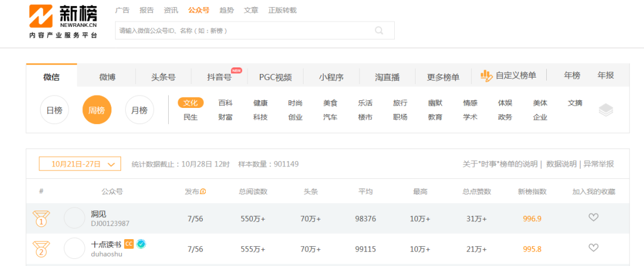This screenshot has width=644, height=266.
Task: Select the 科技 category
Action: click(261, 117)
